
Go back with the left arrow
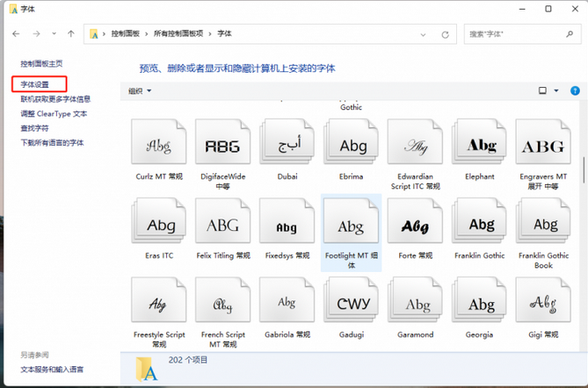point(16,34)
